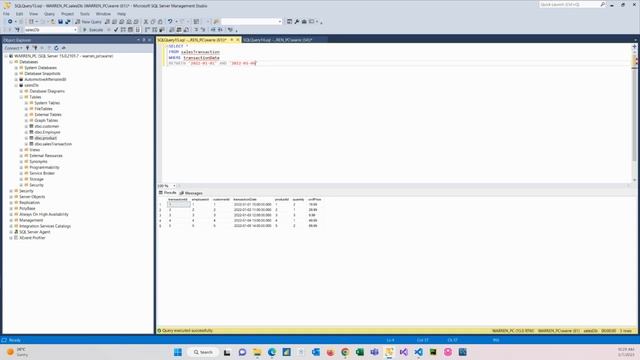The height and width of the screenshot is (360, 640).
Task: Click the Execute button
Action: pyautogui.click(x=93, y=30)
